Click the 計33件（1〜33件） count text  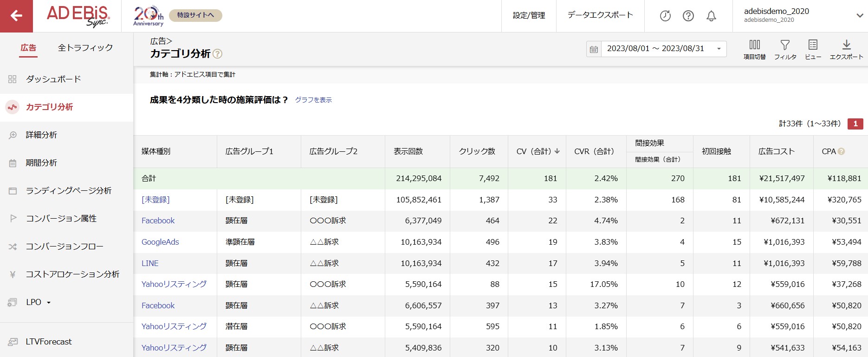point(810,124)
